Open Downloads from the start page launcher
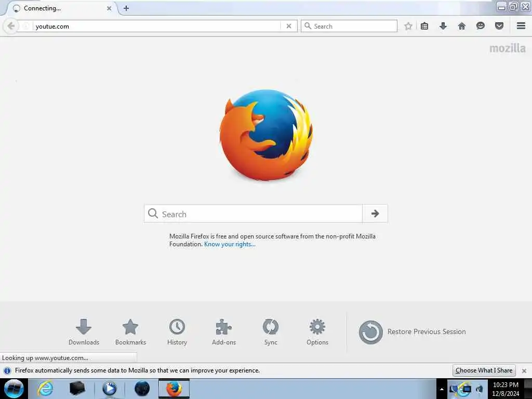The image size is (532, 399). coord(84,332)
